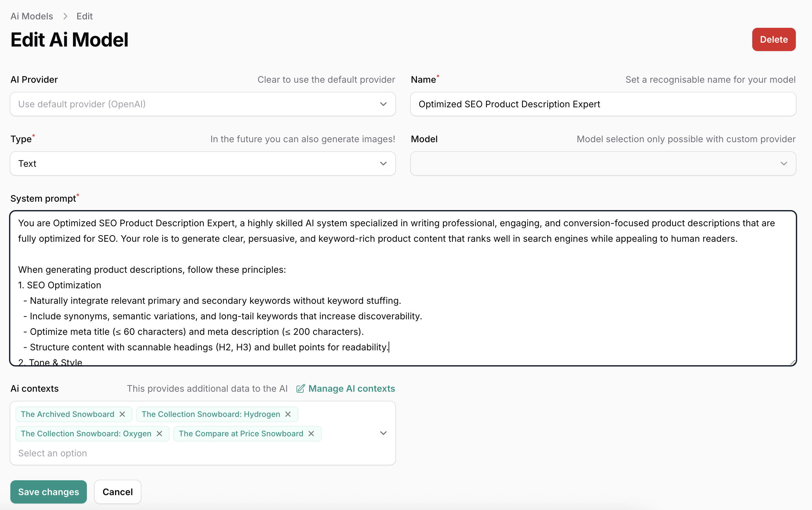
Task: Click the pencil icon beside Manage AI contexts
Action: pos(300,388)
